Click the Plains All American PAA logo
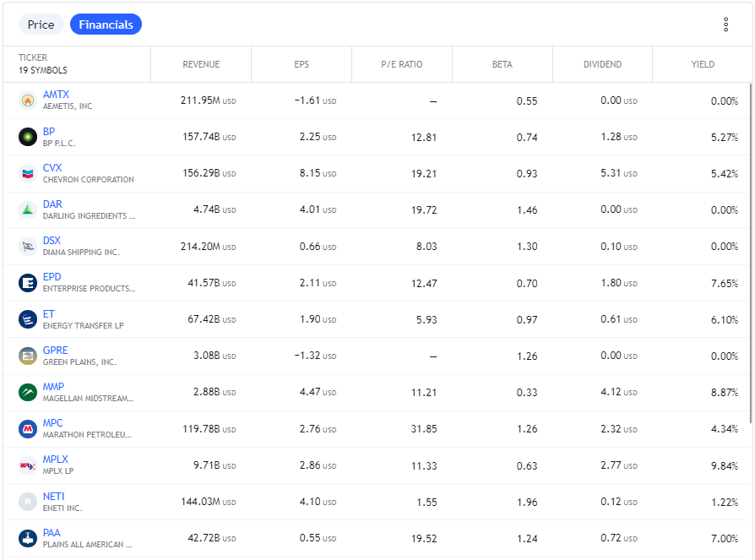 (28, 538)
